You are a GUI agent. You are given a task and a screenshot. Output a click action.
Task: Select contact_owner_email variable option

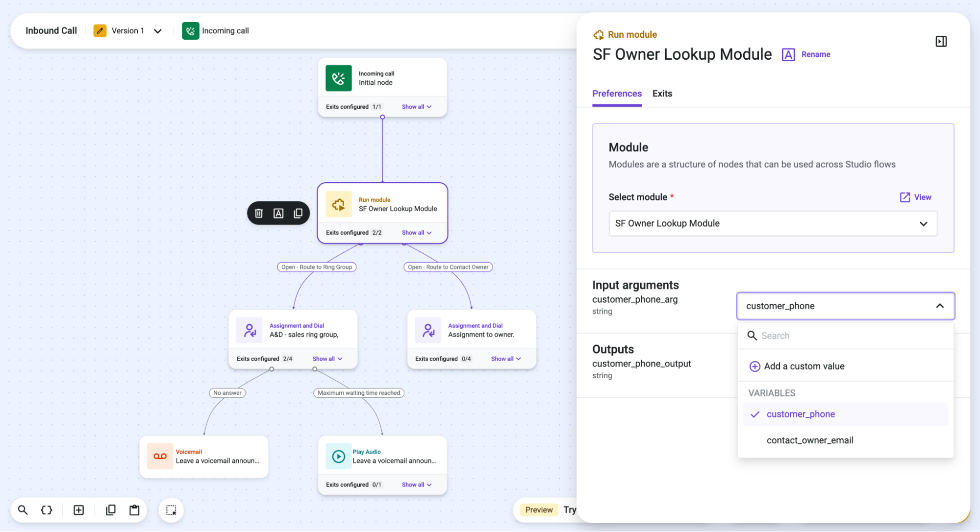pos(845,440)
